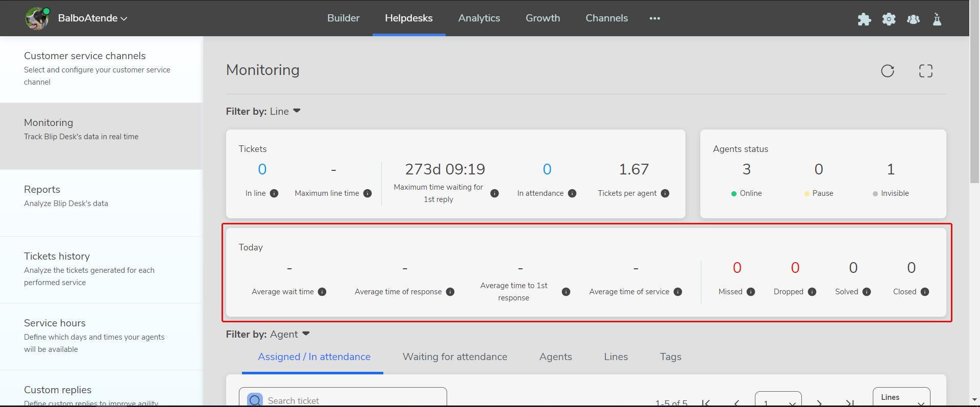Go to previous page of tickets
This screenshot has height=407, width=980.
click(x=737, y=403)
